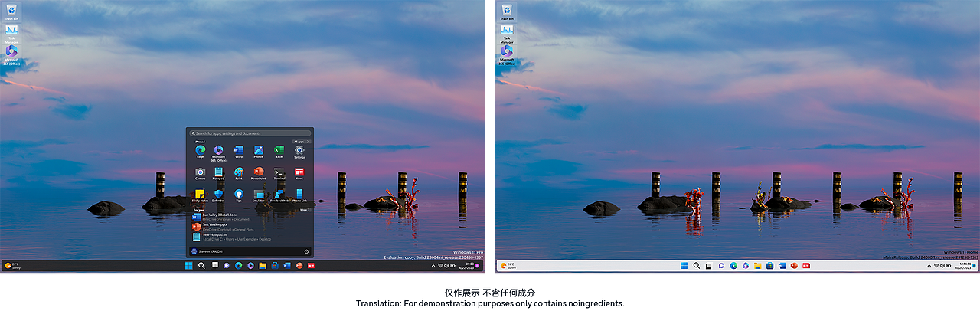This screenshot has width=980, height=321.
Task: Click notification icon on dark taskbar
Action: point(477,266)
